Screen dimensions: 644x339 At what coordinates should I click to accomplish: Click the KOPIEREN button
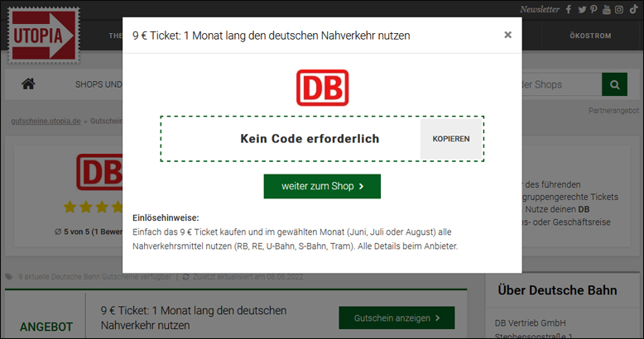[450, 139]
